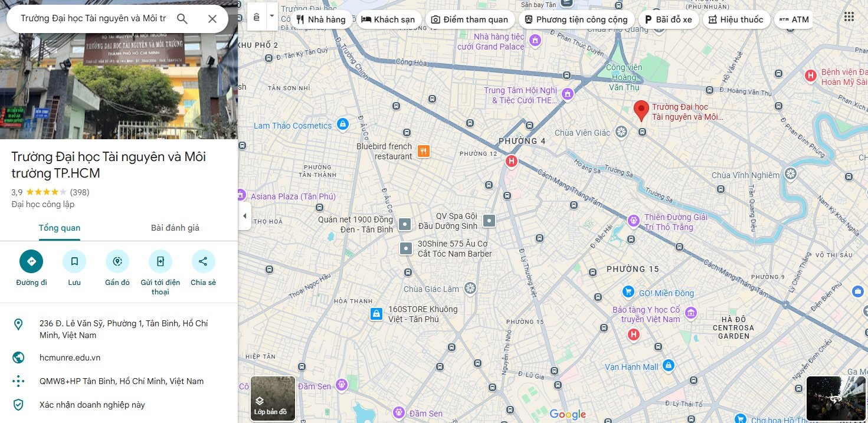Expand the dropdown arrow beside search panel
The image size is (868, 423).
[x=272, y=17]
